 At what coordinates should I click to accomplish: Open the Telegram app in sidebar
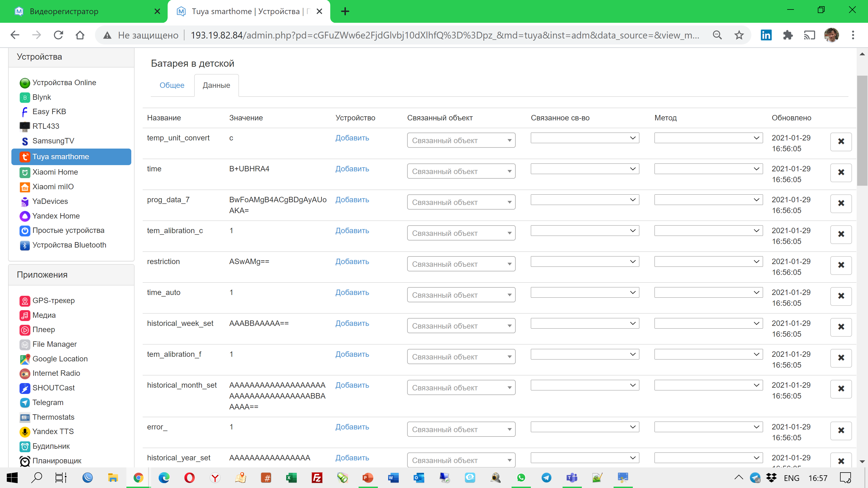47,402
